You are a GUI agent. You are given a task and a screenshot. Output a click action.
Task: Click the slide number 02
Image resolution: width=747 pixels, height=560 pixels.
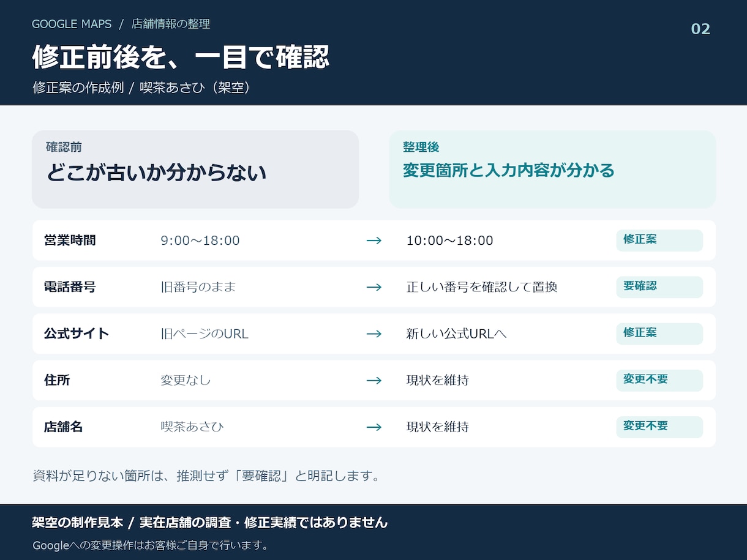[700, 29]
